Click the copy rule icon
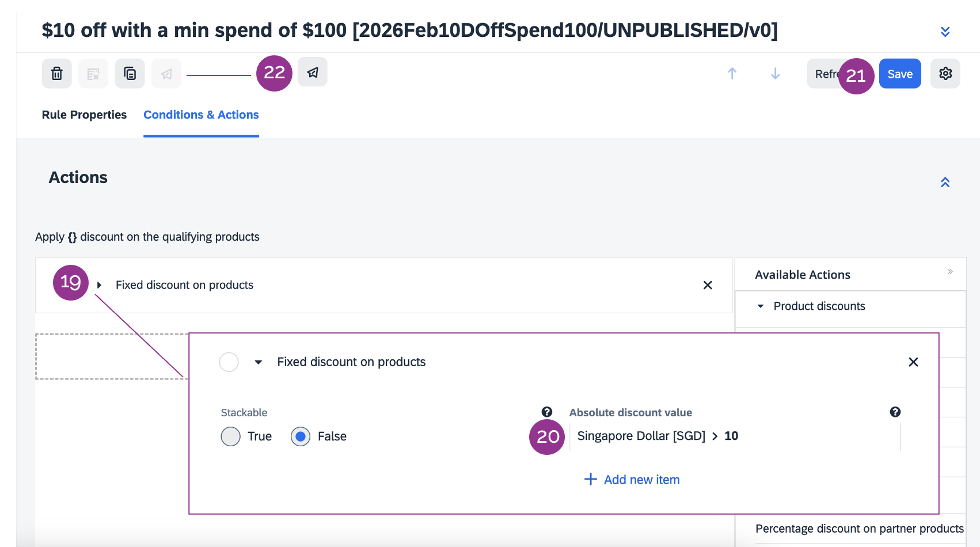This screenshot has width=980, height=547. pos(130,74)
